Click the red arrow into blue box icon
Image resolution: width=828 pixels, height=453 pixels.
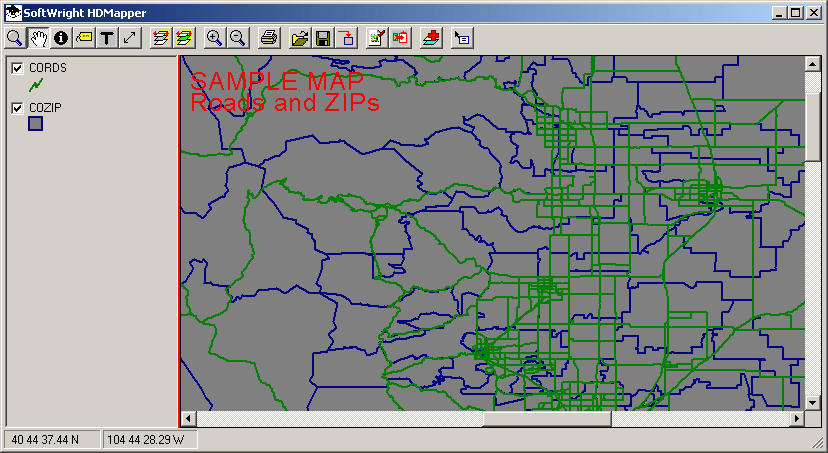346,38
